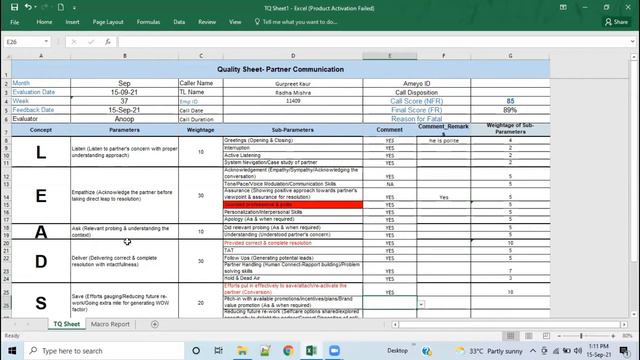This screenshot has width=640, height=360.
Task: Open Ribbon Display Options
Action: (x=563, y=7)
